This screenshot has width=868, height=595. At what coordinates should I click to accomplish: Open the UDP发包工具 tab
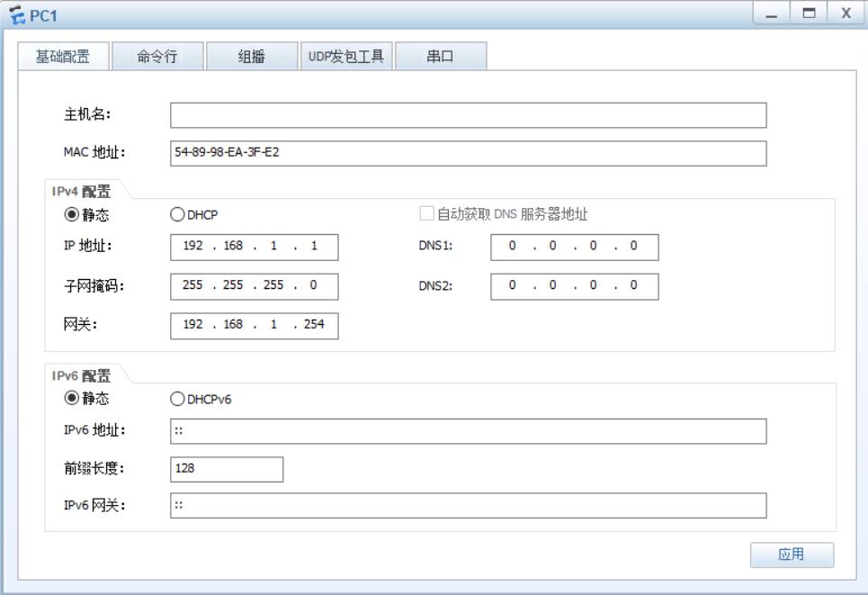[x=346, y=57]
